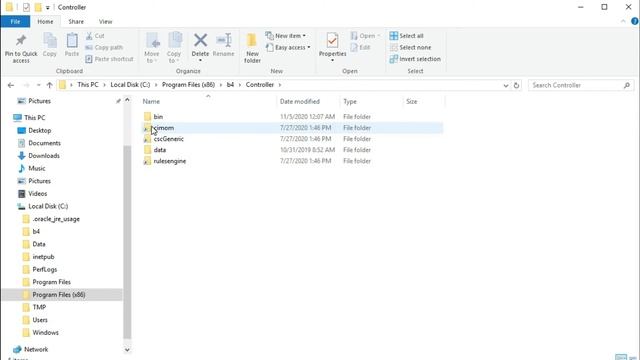Click the Forward navigation arrow
This screenshot has width=640, height=360.
26,85
